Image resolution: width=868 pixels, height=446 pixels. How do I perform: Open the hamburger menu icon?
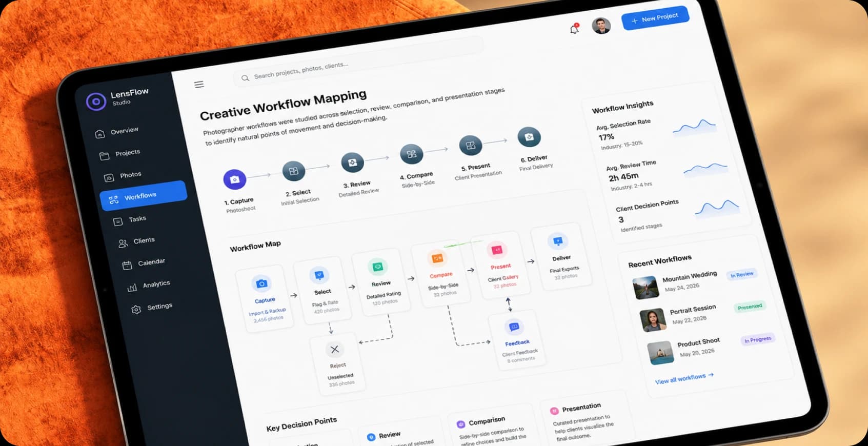tap(199, 85)
